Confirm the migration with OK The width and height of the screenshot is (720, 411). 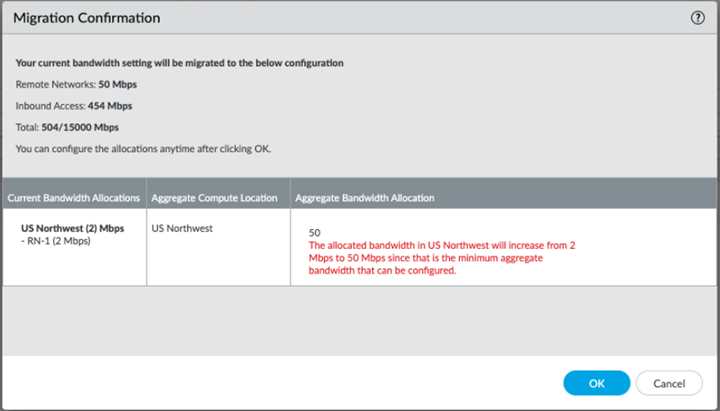coord(596,383)
